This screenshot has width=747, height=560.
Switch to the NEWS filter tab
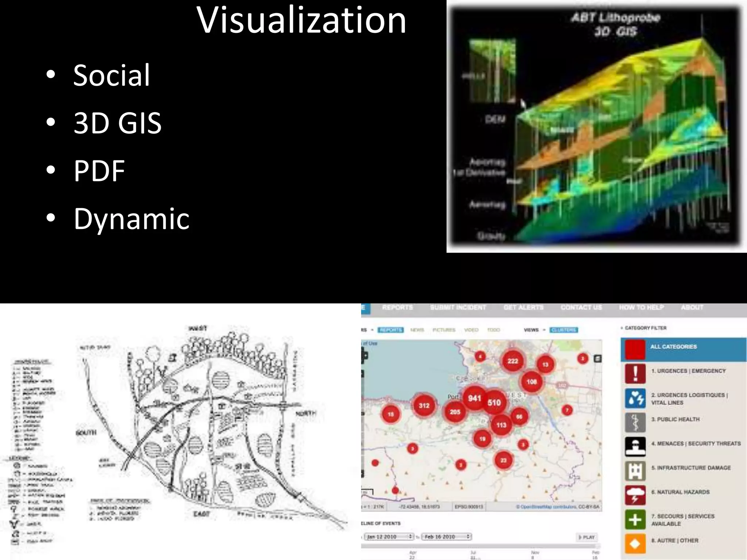click(x=417, y=330)
